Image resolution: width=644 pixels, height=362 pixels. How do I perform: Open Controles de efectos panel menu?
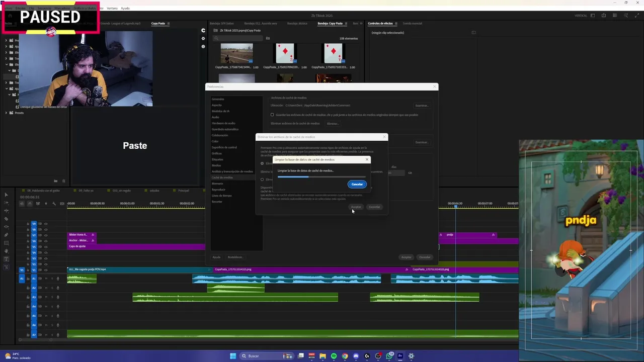(396, 23)
